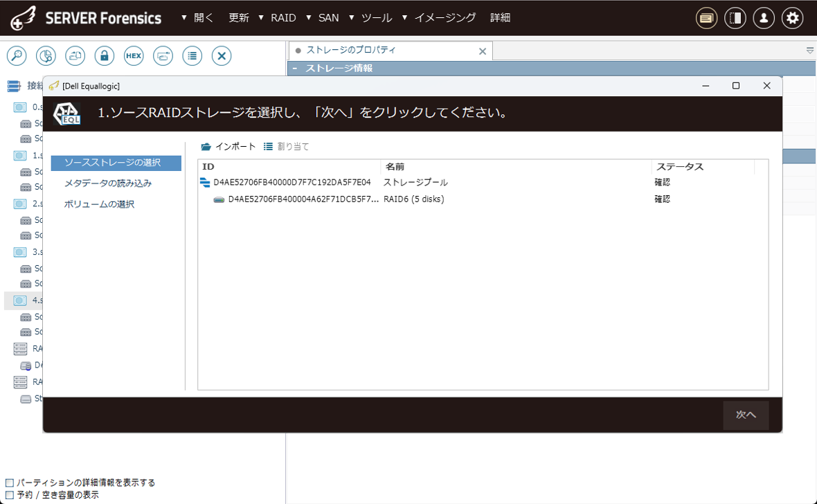Click the circled X toolbar icon
The height and width of the screenshot is (504, 817).
(222, 56)
